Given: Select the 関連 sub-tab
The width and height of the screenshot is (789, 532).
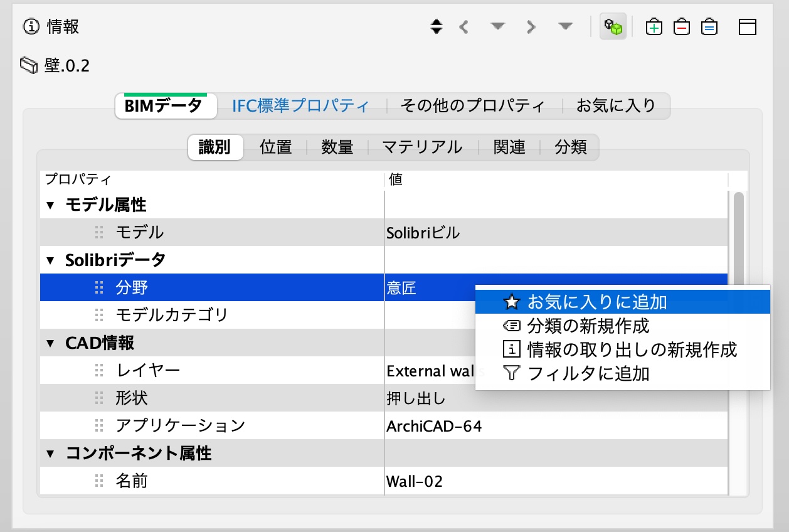Looking at the screenshot, I should coord(509,147).
